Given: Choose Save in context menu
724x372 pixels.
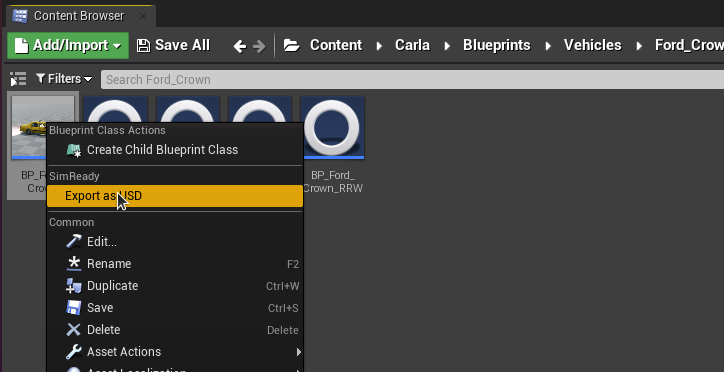Looking at the screenshot, I should (x=175, y=308).
